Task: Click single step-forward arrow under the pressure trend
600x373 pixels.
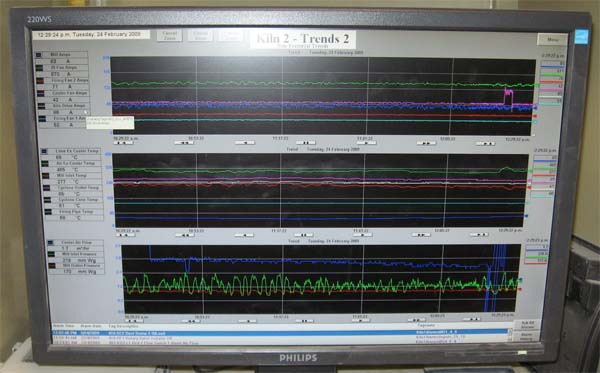Action: (x=360, y=320)
